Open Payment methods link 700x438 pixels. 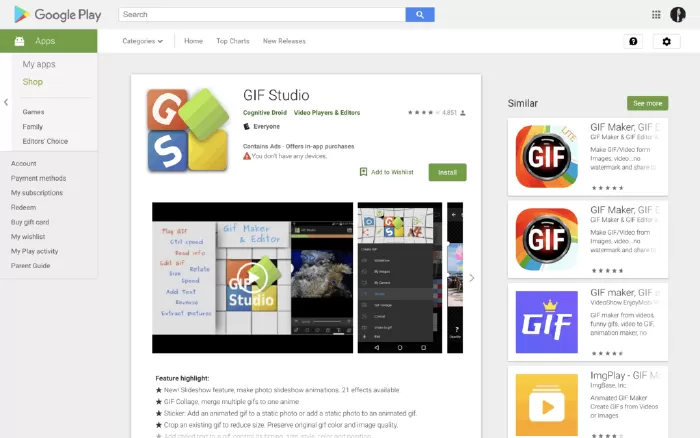(38, 178)
